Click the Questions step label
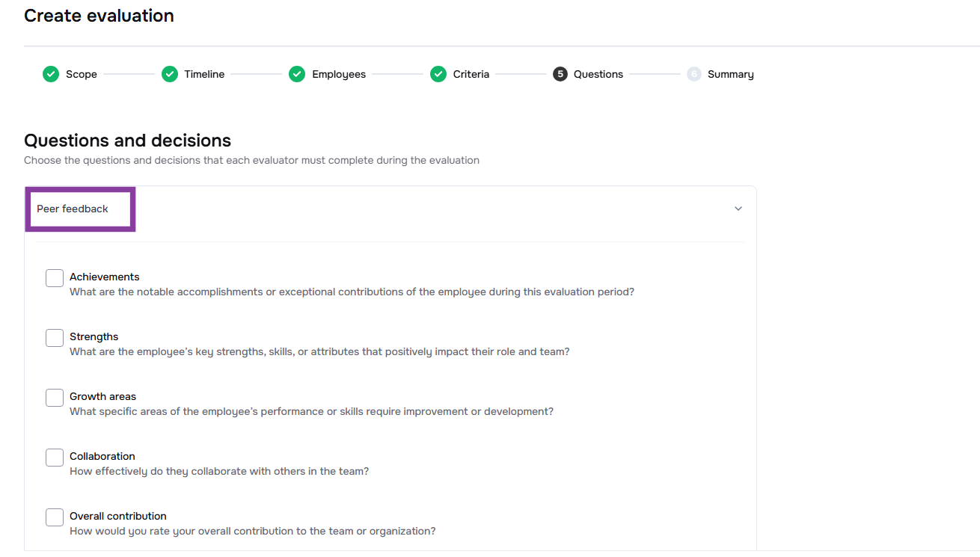 598,74
